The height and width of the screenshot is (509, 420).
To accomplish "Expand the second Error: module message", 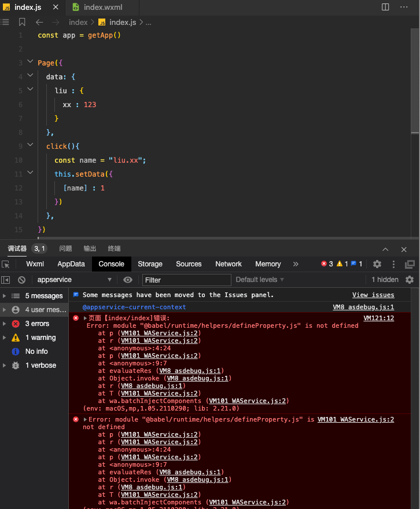I will tap(85, 419).
